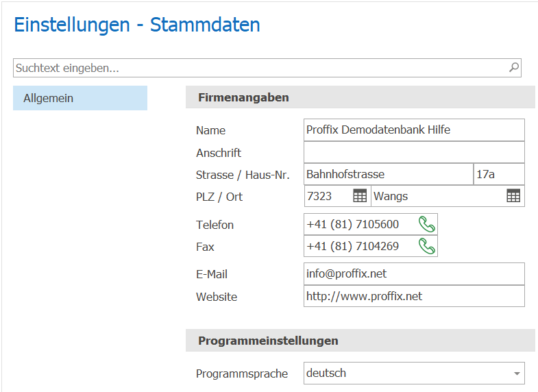The width and height of the screenshot is (538, 392).
Task: Edit the E-Mail field info@proffix.net
Action: pos(414,273)
